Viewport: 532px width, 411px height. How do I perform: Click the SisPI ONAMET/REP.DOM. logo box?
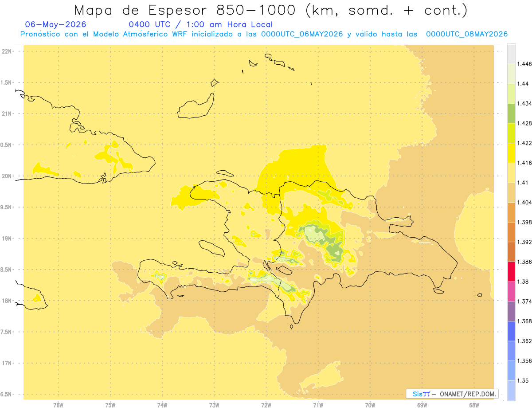(x=452, y=394)
